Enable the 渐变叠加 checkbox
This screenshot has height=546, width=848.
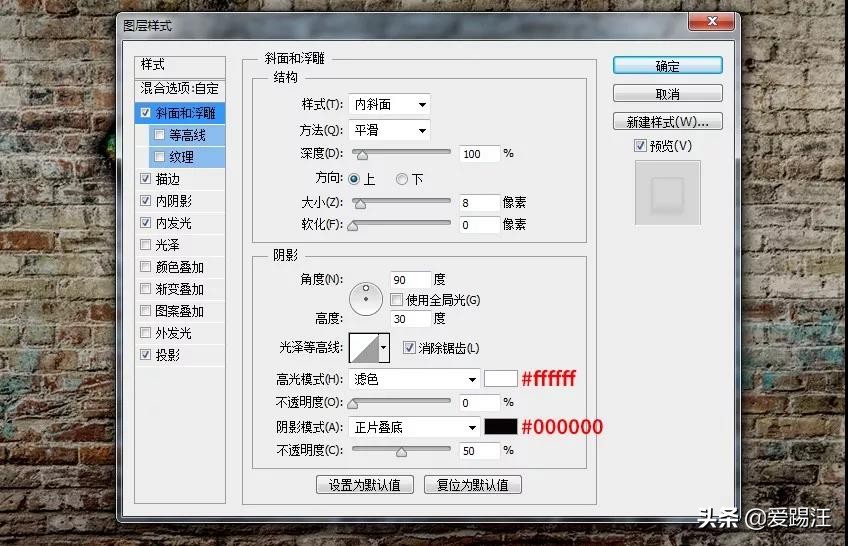[145, 289]
